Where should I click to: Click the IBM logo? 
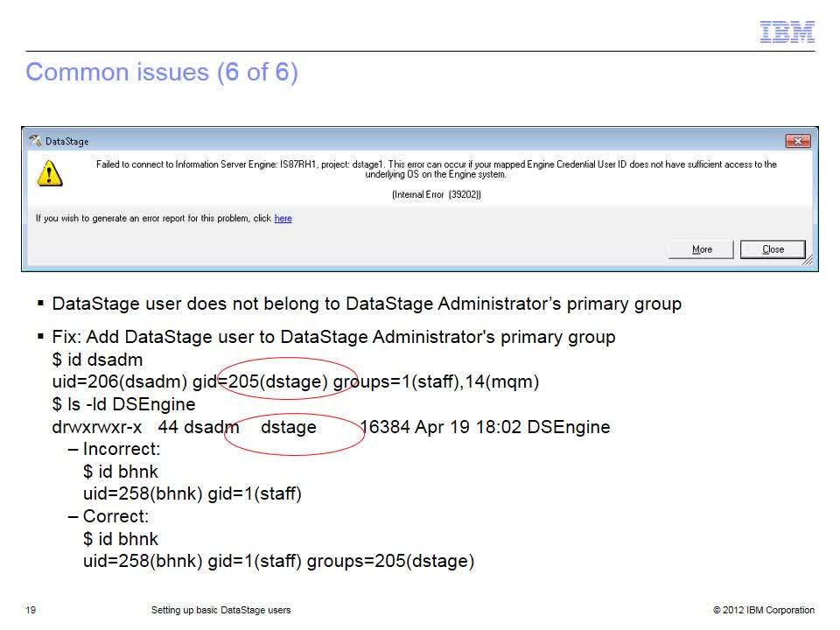pyautogui.click(x=787, y=31)
